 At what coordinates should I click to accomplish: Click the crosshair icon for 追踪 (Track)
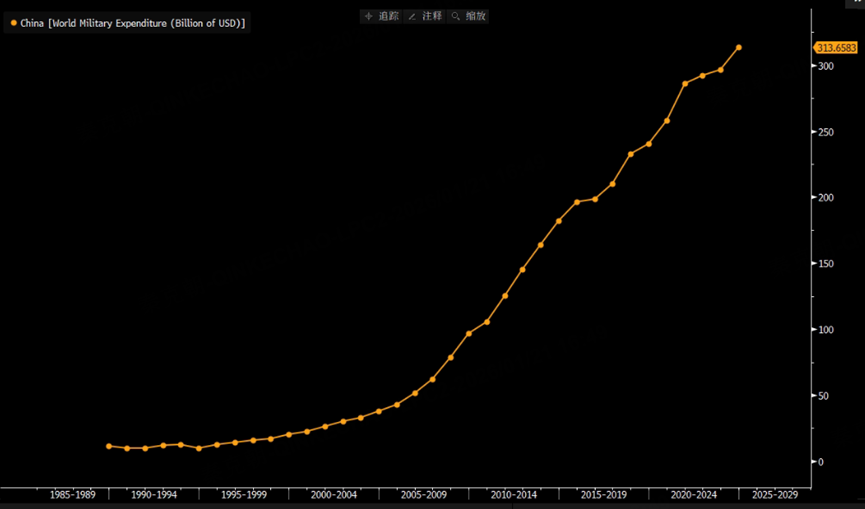[368, 17]
